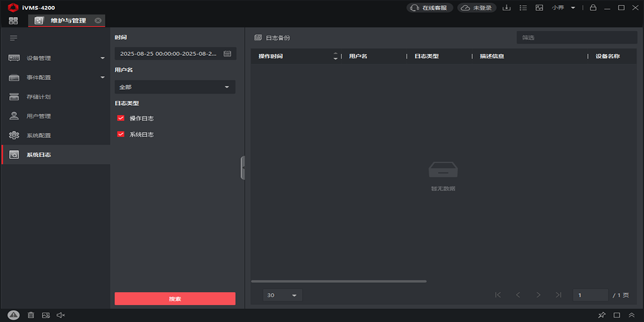Collapse the filter panel with the splitter handle
This screenshot has width=644, height=322.
[x=243, y=167]
